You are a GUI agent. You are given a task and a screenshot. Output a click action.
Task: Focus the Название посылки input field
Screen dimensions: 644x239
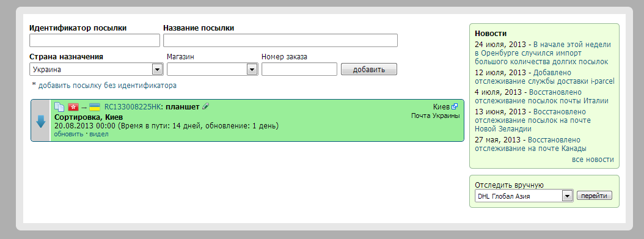pos(280,40)
